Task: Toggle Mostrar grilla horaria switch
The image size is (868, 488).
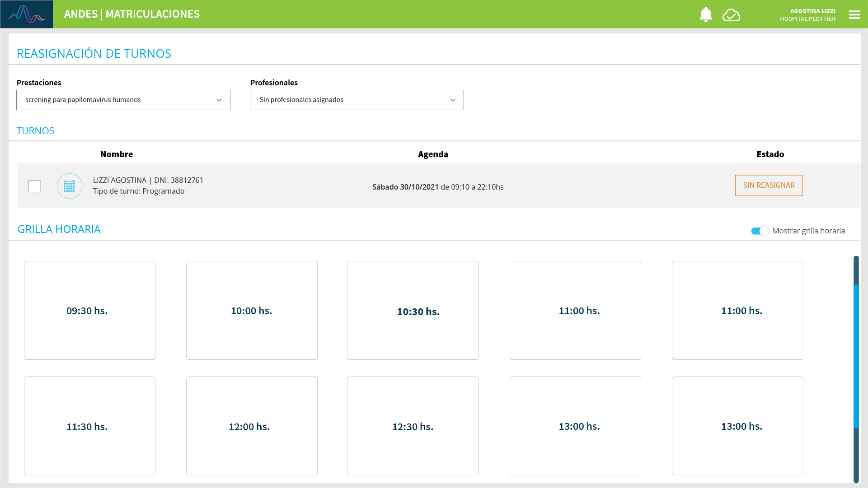Action: point(760,231)
